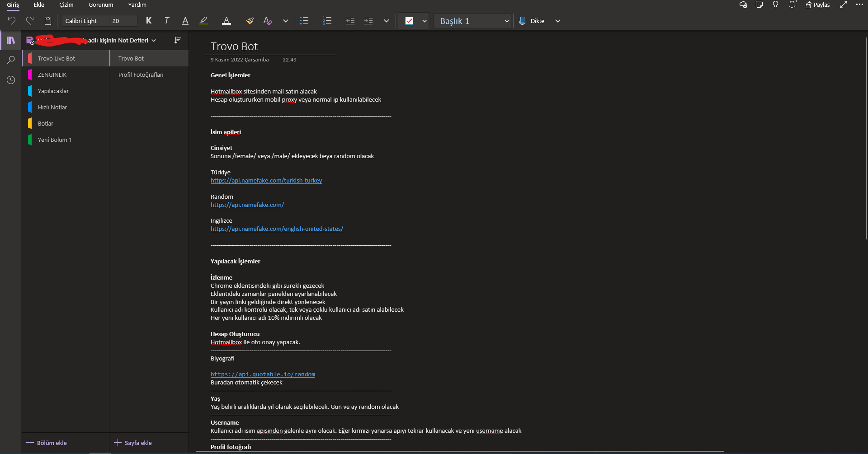The image size is (868, 454).
Task: Open the https://api.namefake.com/ Random link
Action: click(x=247, y=205)
